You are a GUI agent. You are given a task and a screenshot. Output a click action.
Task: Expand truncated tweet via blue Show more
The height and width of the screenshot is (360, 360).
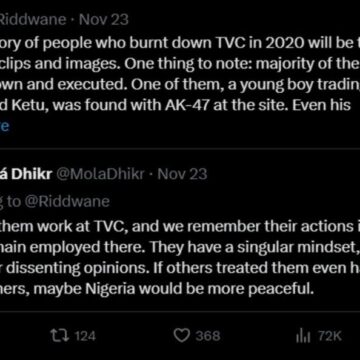(x=4, y=126)
